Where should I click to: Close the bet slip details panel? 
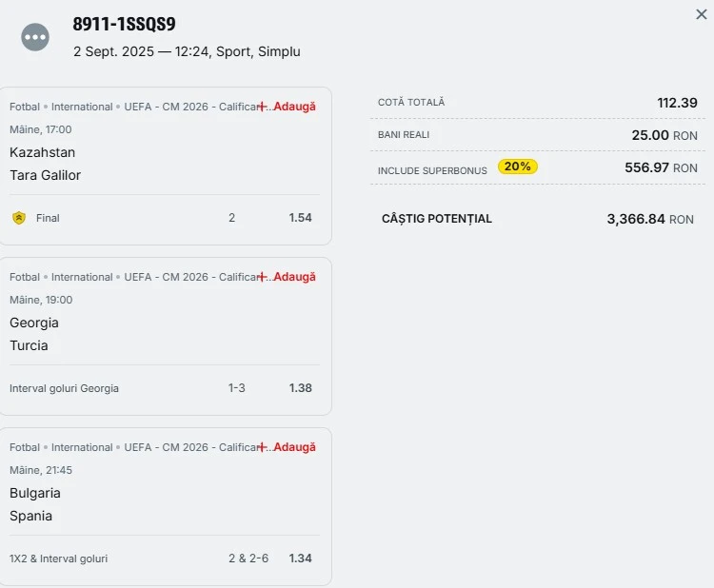coord(702,14)
